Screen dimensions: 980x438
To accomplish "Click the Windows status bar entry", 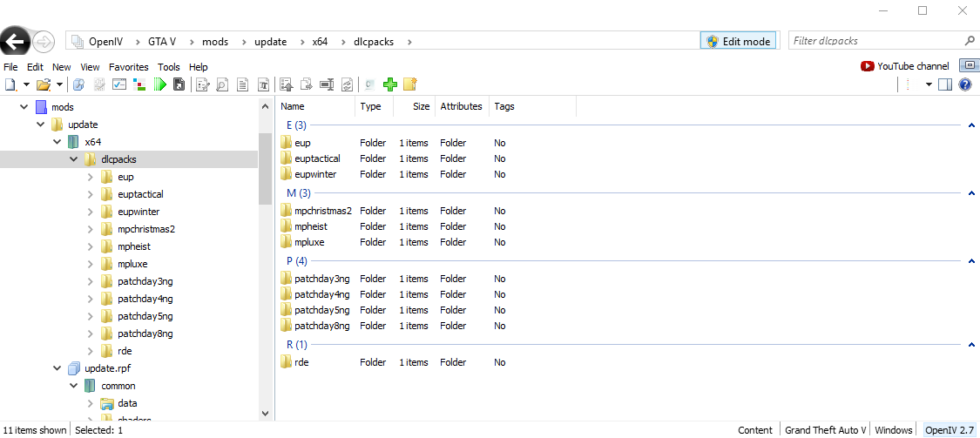I will click(893, 430).
